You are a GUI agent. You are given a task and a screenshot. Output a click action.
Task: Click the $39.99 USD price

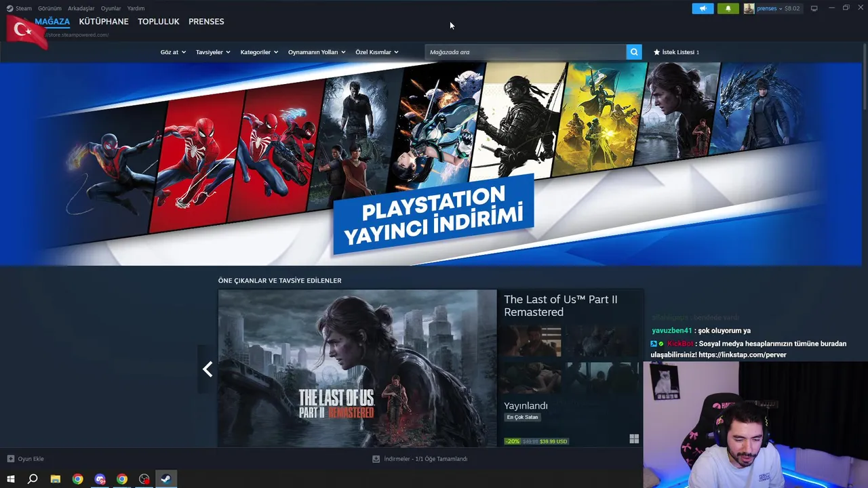click(553, 441)
